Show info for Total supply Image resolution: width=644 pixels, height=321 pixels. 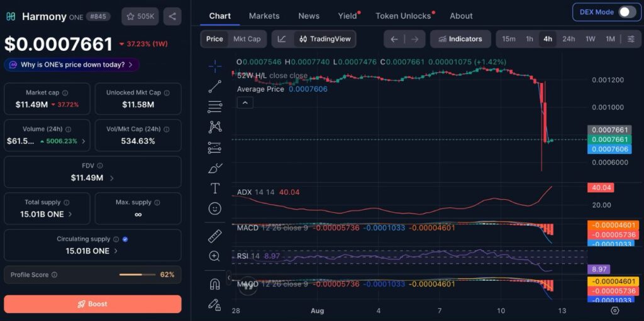pyautogui.click(x=67, y=202)
